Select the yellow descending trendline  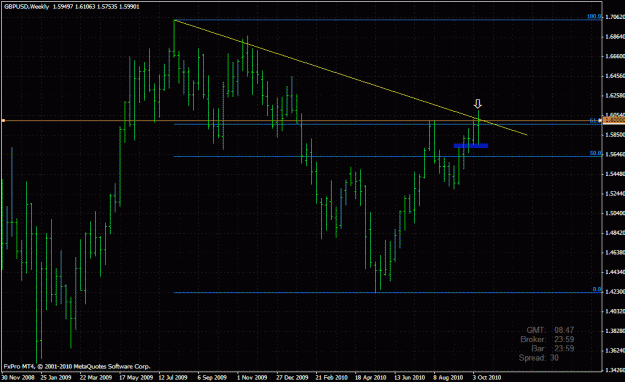click(x=351, y=78)
